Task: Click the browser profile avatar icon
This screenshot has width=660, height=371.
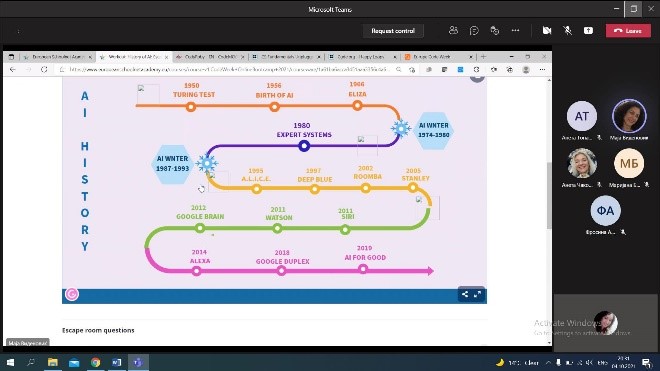Action: tap(526, 69)
